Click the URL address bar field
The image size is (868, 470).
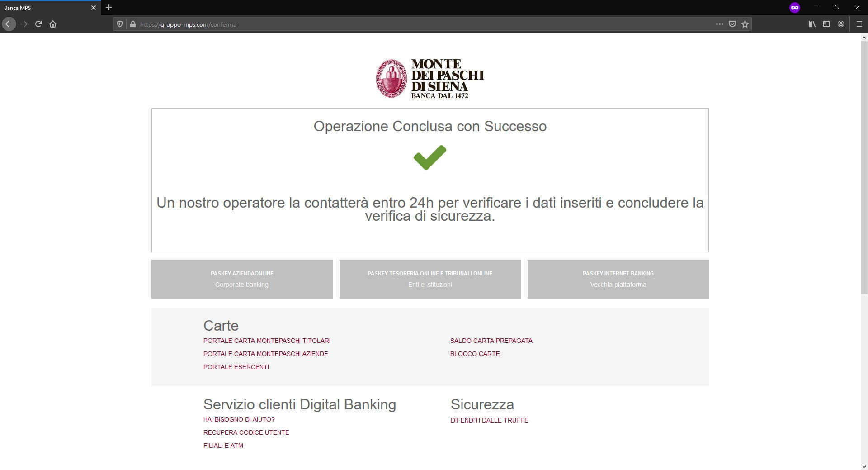pyautogui.click(x=407, y=24)
